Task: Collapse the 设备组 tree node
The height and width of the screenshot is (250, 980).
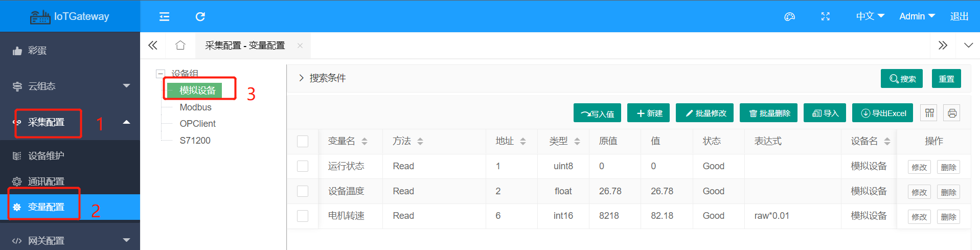Action: pyautogui.click(x=161, y=74)
